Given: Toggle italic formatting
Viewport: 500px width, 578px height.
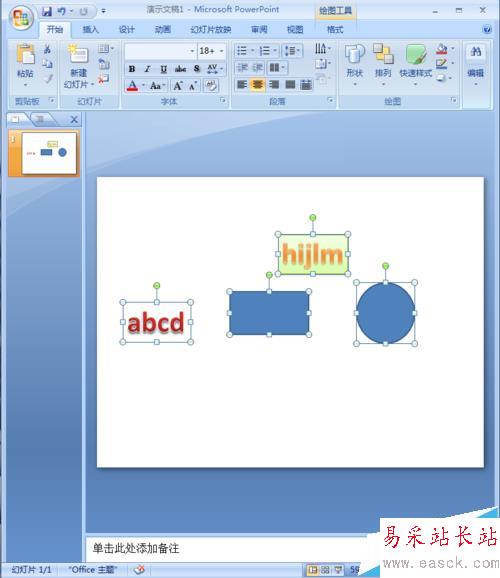Looking at the screenshot, I should click(147, 69).
